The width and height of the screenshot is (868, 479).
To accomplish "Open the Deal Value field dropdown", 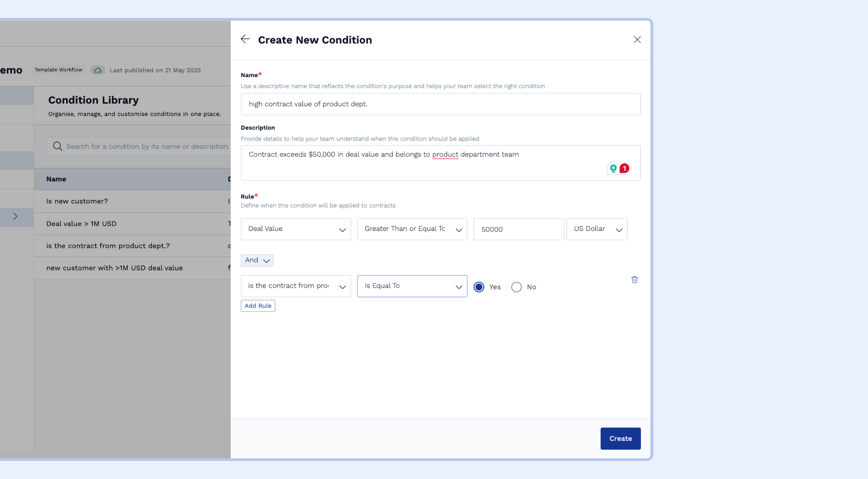I will tap(295, 229).
